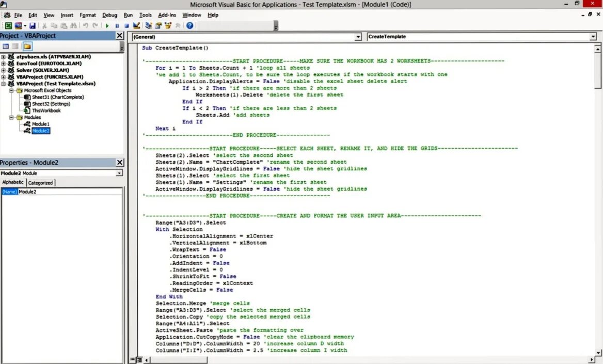
Task: Open VBA Help question mark icon
Action: [x=189, y=25]
